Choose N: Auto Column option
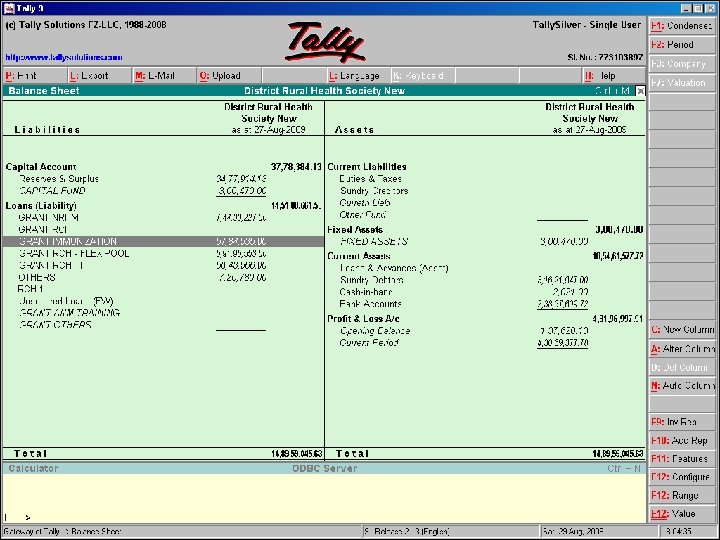 pyautogui.click(x=682, y=386)
